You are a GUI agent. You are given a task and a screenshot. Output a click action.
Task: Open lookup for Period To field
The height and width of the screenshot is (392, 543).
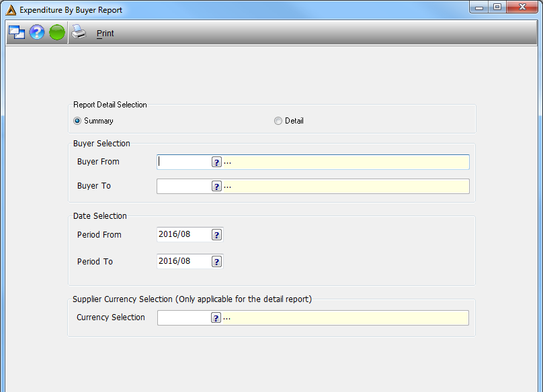coord(217,262)
